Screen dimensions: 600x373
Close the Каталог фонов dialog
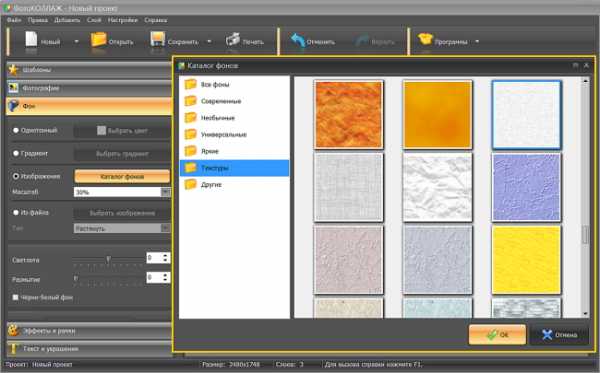tap(586, 66)
